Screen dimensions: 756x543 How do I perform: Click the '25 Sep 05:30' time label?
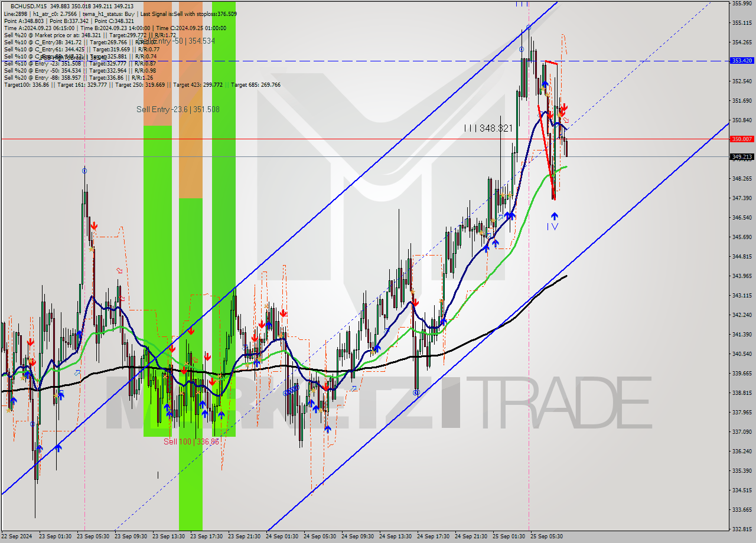click(x=546, y=537)
